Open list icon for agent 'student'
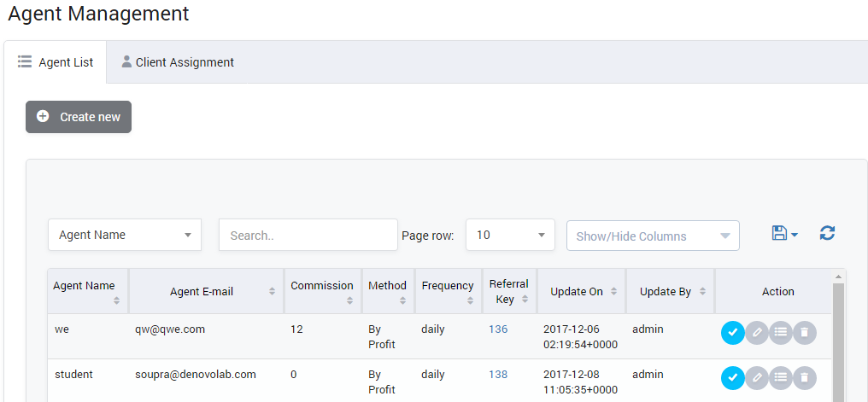 780,378
